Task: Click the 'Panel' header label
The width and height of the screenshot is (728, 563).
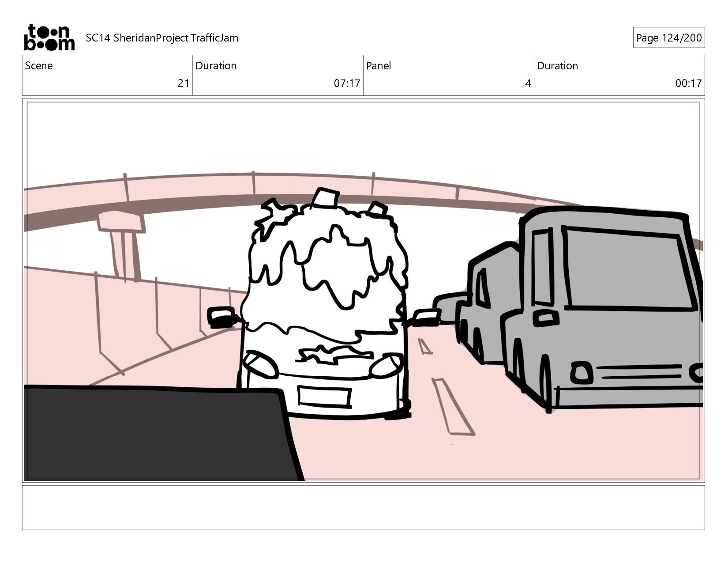Action: [x=379, y=66]
